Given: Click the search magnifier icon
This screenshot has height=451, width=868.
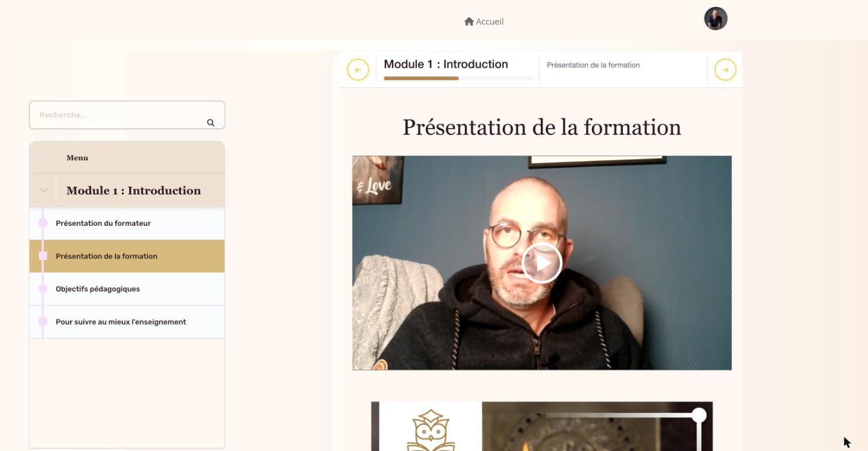Looking at the screenshot, I should tap(211, 122).
